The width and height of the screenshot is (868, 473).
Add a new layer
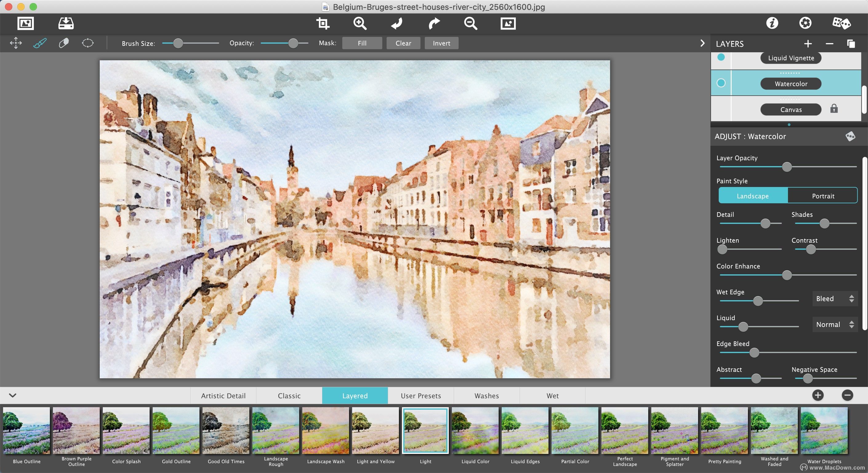[808, 44]
